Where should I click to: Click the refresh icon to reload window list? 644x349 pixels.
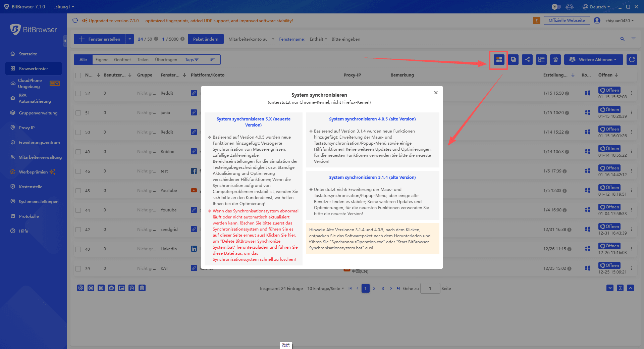tap(632, 59)
